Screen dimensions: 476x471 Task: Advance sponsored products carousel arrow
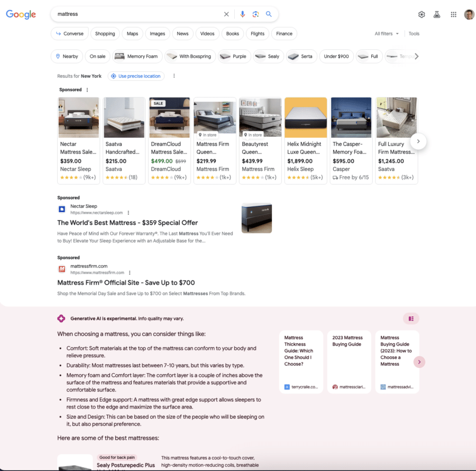pos(418,141)
